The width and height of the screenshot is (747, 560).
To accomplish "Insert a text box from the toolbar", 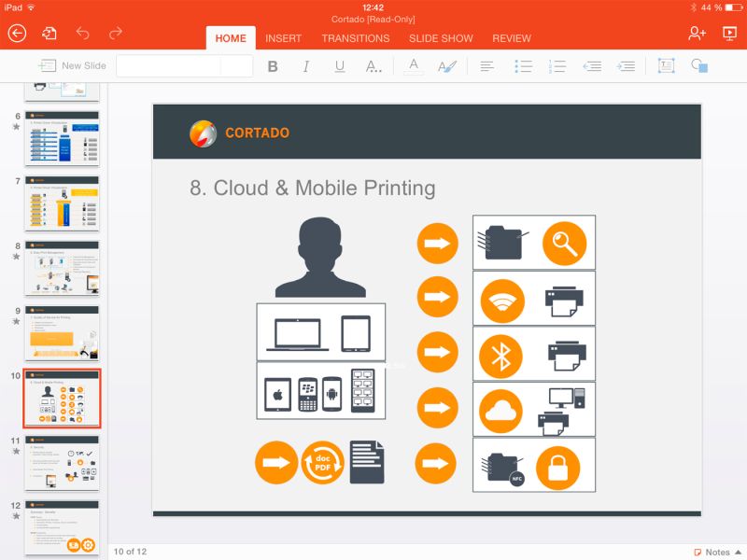I will tap(665, 65).
